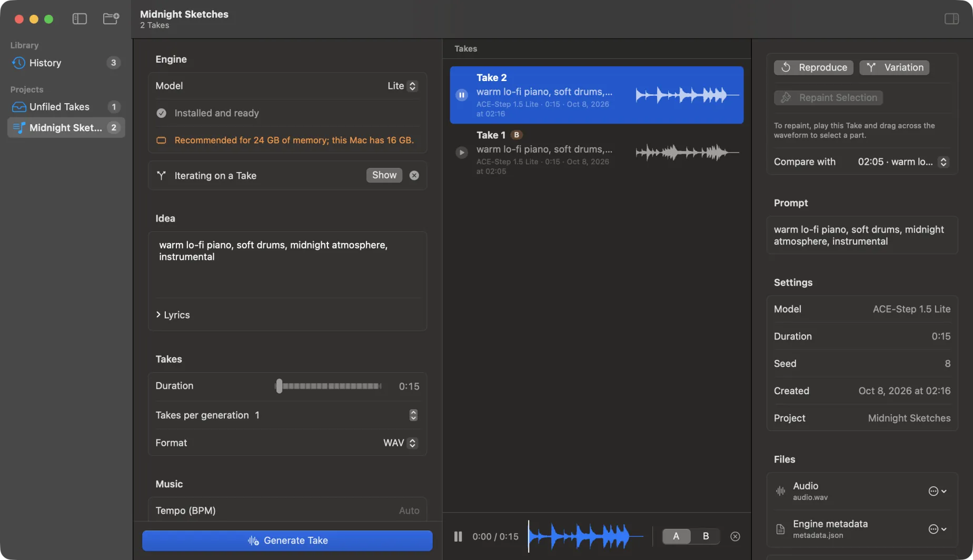Click the Project Midnight Sketches value
The image size is (973, 560).
[909, 418]
